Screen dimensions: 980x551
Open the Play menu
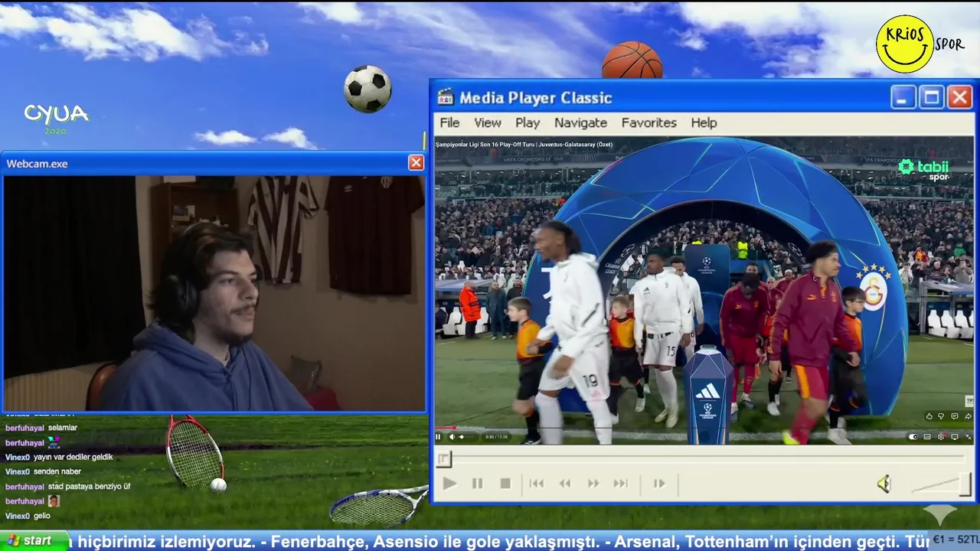pyautogui.click(x=528, y=122)
